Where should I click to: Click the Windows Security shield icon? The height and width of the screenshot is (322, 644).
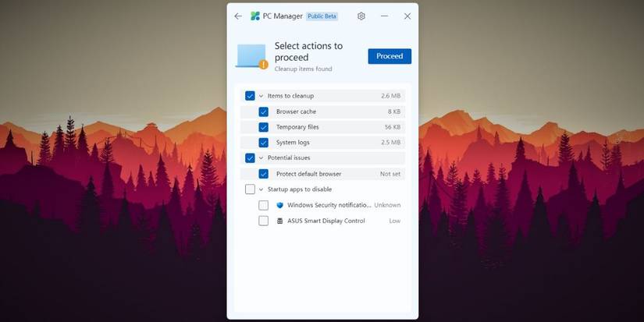pyautogui.click(x=279, y=205)
